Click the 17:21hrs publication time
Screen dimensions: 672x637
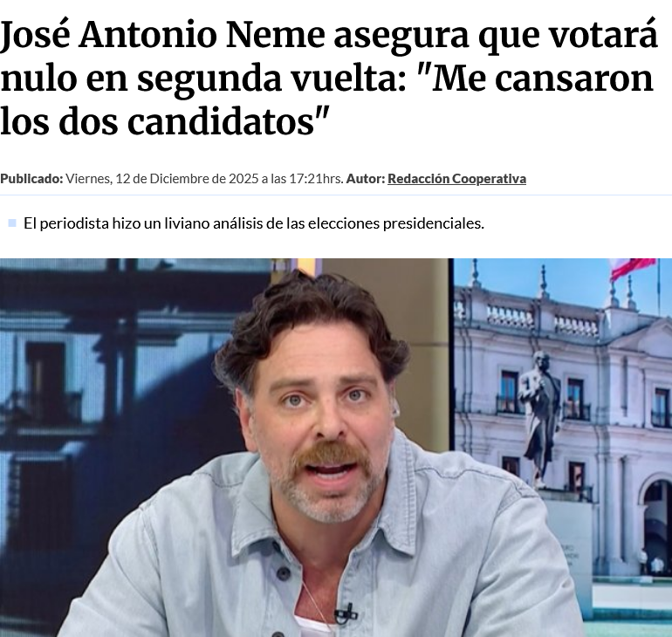(316, 179)
